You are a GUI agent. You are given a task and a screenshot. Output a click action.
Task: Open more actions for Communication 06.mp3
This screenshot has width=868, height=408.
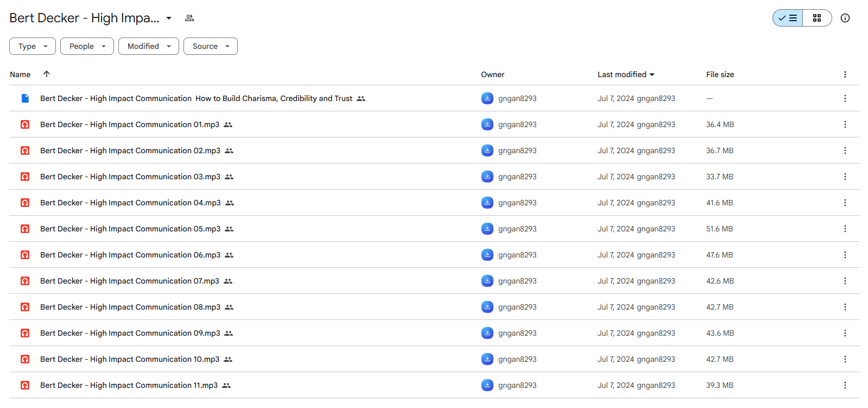click(845, 255)
